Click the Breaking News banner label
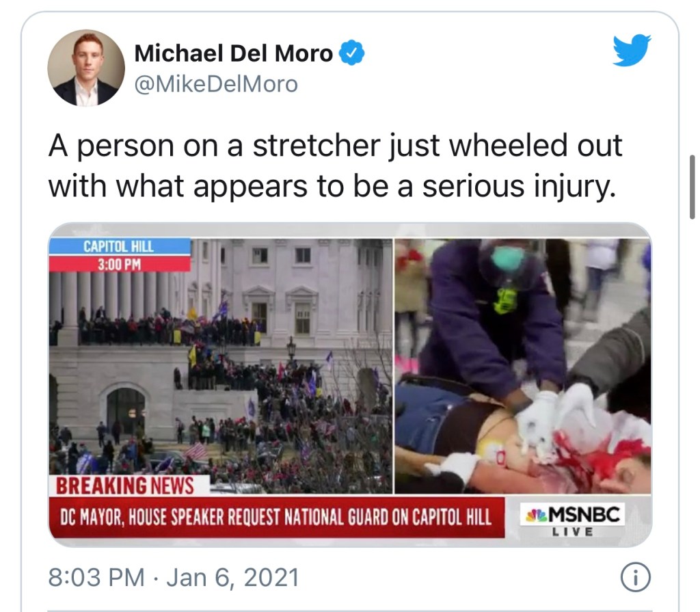The width and height of the screenshot is (700, 612). click(x=125, y=485)
